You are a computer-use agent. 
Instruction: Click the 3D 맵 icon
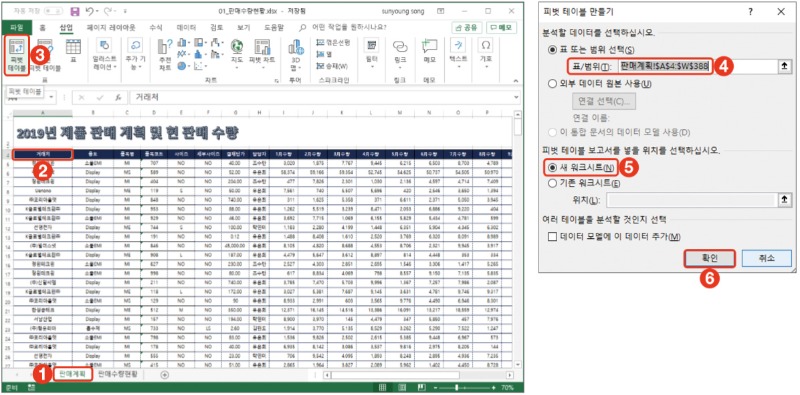coord(296,55)
